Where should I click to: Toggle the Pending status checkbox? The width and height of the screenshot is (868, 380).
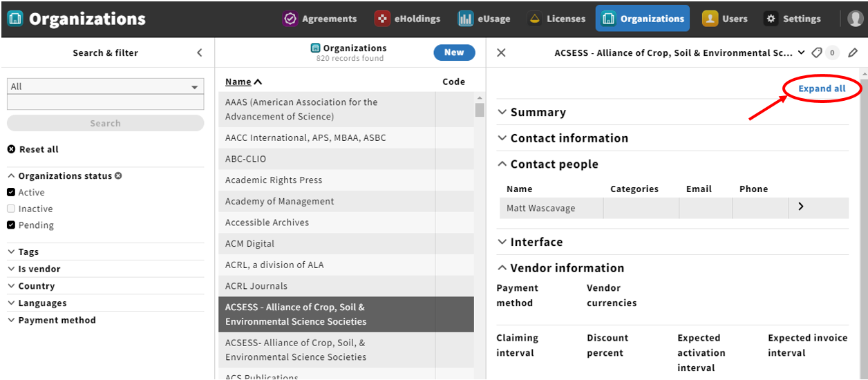pos(11,225)
